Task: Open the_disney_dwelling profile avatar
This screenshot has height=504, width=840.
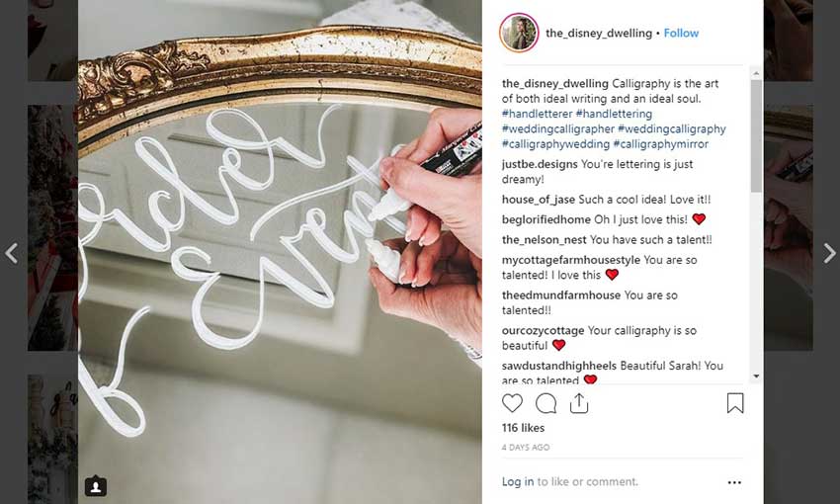Action: [x=519, y=33]
